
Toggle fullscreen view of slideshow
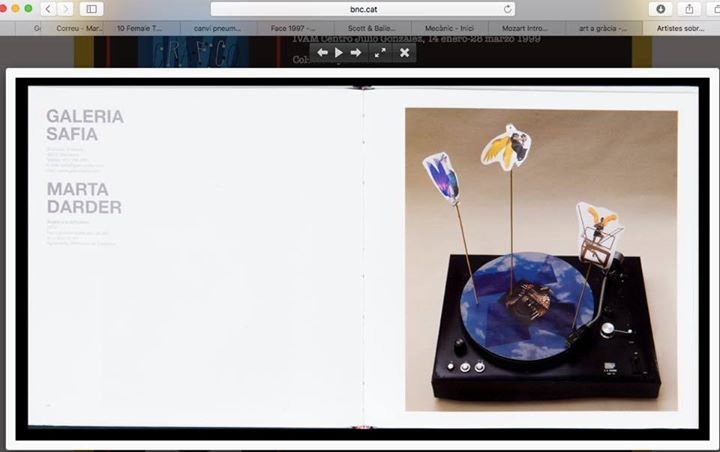pos(380,52)
